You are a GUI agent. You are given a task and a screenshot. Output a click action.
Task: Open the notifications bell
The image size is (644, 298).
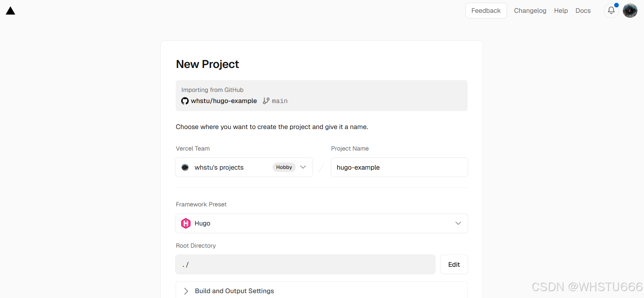pyautogui.click(x=611, y=11)
